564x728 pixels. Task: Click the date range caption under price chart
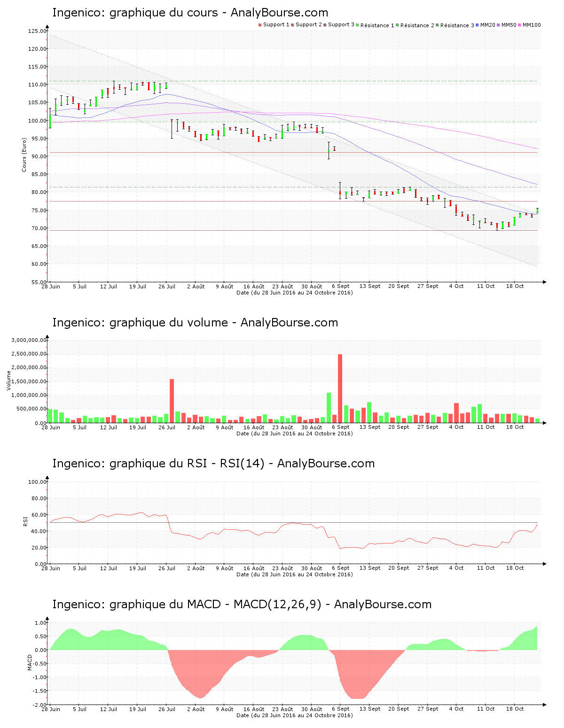coord(294,293)
